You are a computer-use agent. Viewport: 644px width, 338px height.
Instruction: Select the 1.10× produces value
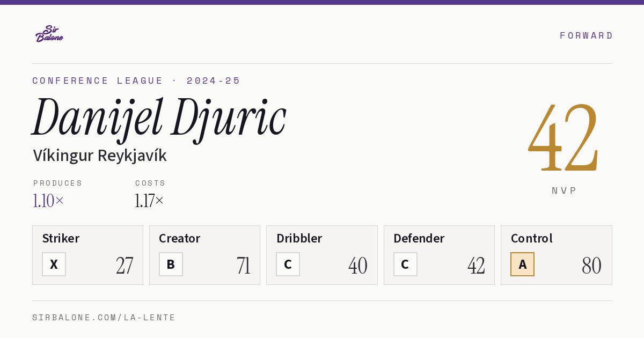coord(48,201)
